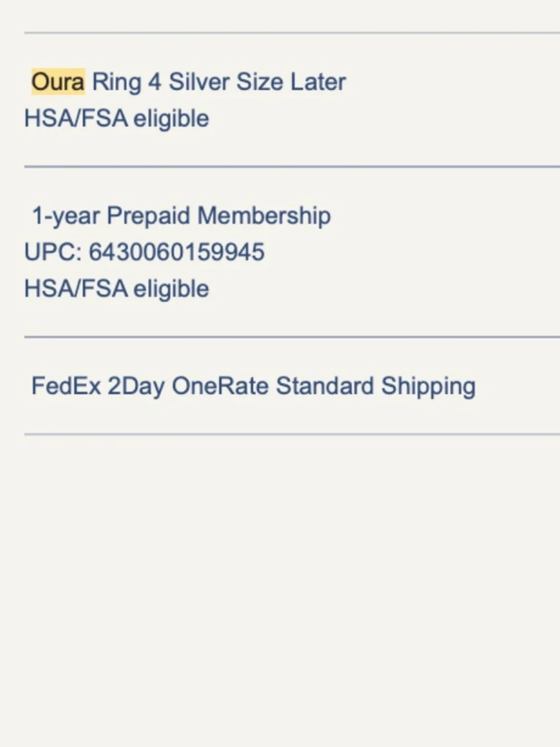The height and width of the screenshot is (747, 560).
Task: Click divider line beneath FedEx shipping row
Action: tap(292, 434)
